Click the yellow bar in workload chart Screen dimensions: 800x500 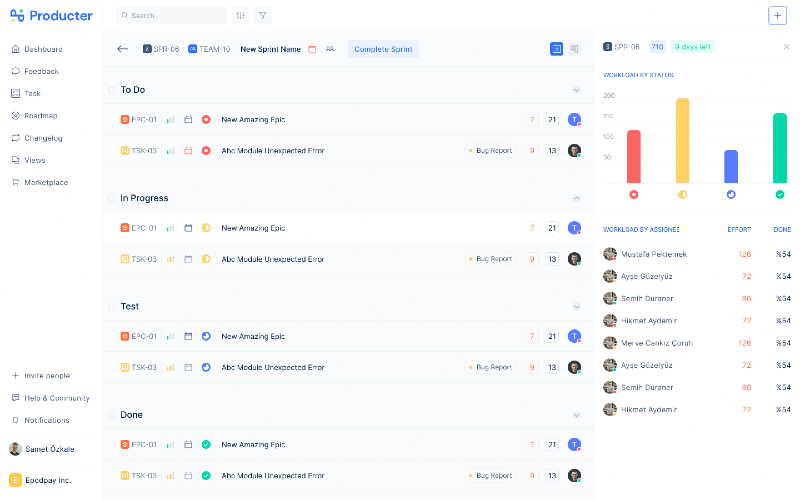[682, 140]
